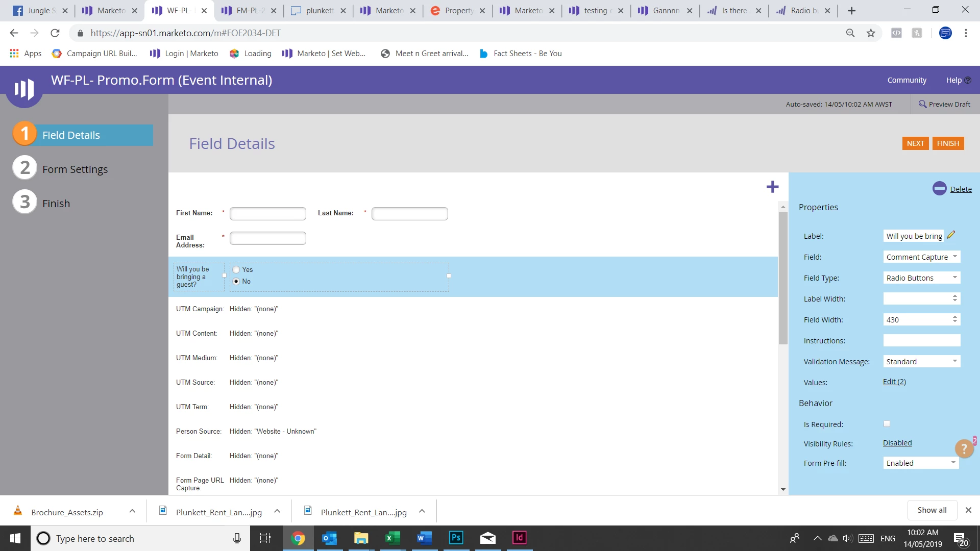Click the First Name input field
980x551 pixels.
[x=267, y=213]
